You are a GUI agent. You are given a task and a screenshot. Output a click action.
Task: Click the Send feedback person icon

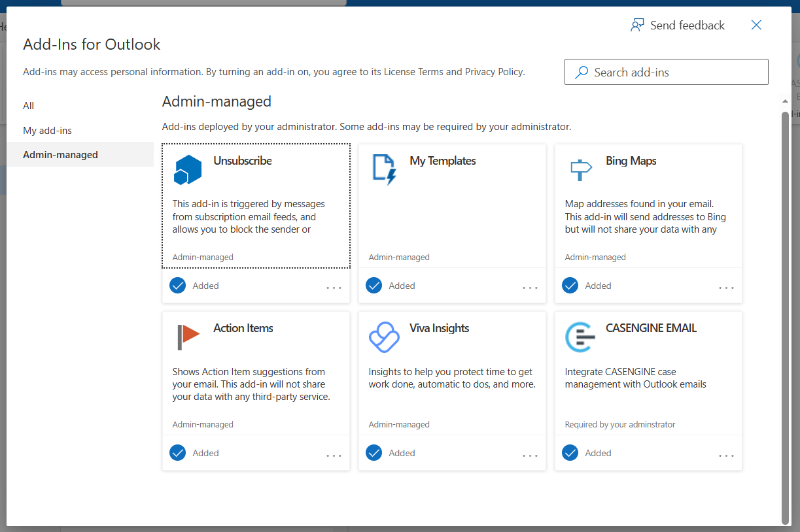637,25
